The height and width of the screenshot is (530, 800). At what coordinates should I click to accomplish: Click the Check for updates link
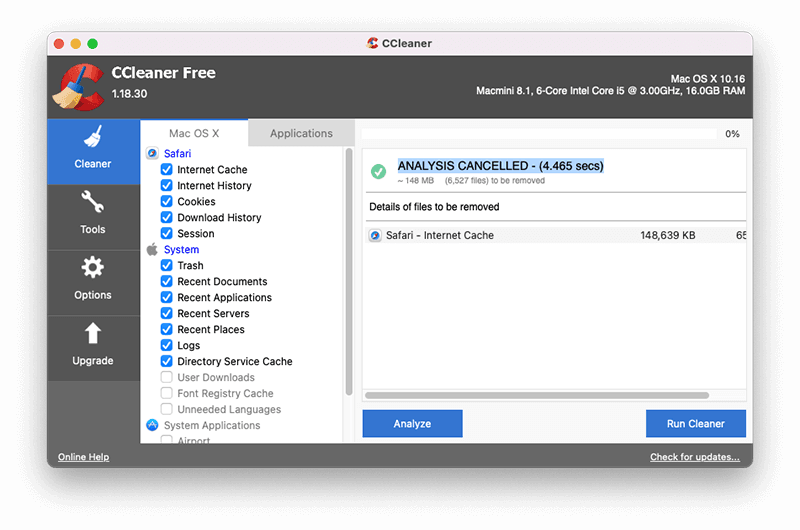[x=694, y=457]
